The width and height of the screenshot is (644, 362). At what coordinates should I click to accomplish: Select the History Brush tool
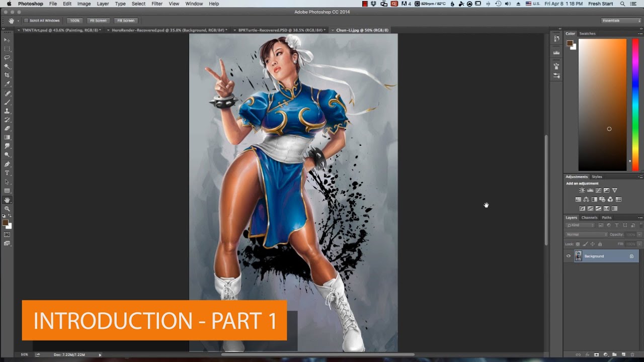pyautogui.click(x=7, y=120)
